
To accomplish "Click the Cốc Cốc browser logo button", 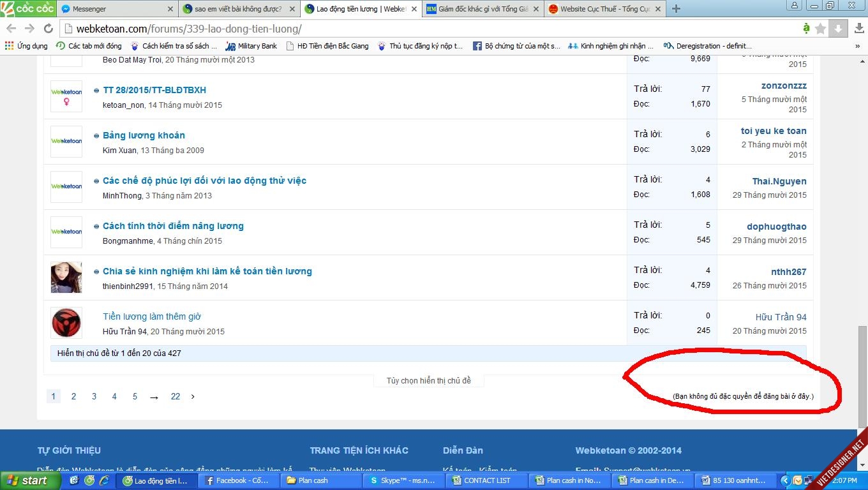I will coord(27,8).
